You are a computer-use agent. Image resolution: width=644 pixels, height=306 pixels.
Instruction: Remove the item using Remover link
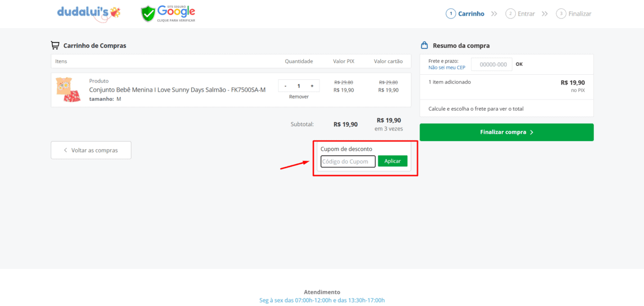click(x=299, y=97)
